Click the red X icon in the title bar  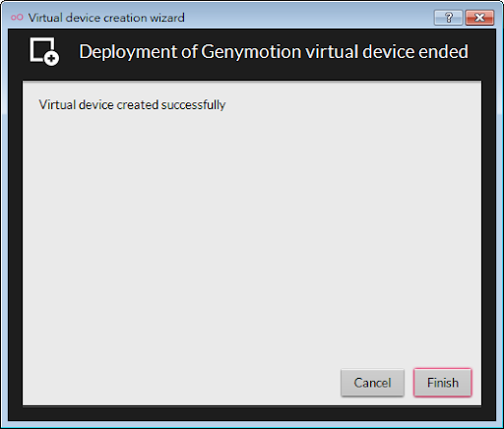479,18
